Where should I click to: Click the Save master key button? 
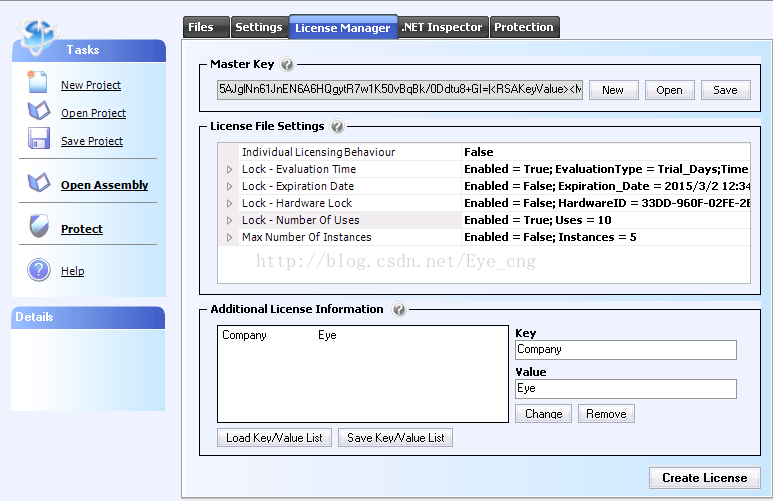[726, 90]
